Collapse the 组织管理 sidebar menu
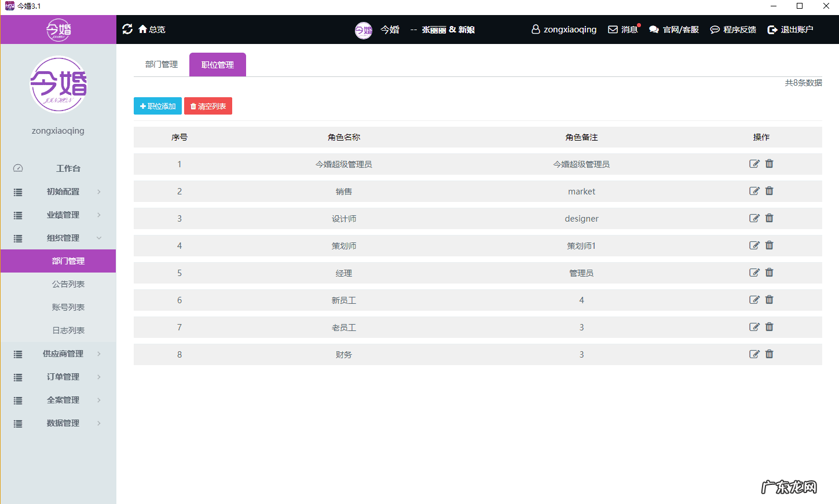The width and height of the screenshot is (839, 504). (x=63, y=238)
